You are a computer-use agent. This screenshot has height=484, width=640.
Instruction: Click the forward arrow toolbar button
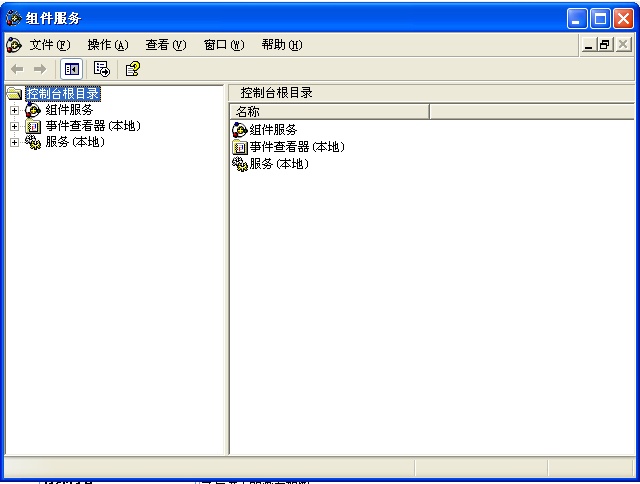click(40, 69)
